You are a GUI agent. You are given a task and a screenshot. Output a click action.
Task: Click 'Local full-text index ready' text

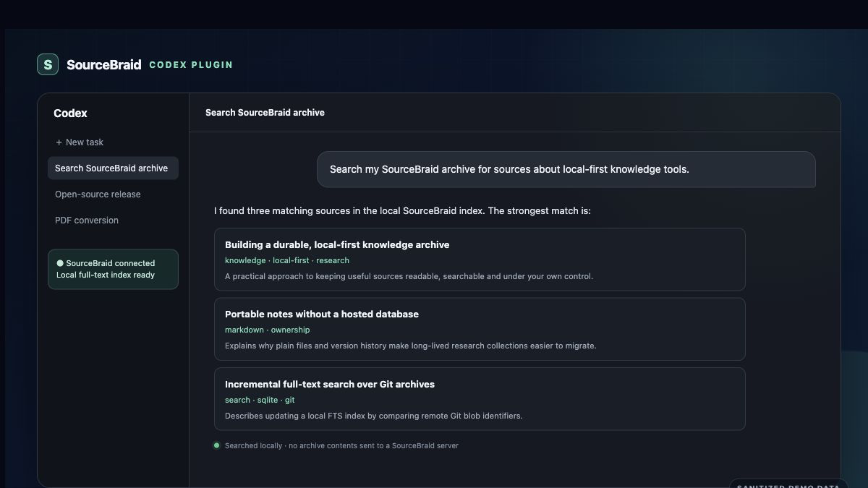pos(106,275)
